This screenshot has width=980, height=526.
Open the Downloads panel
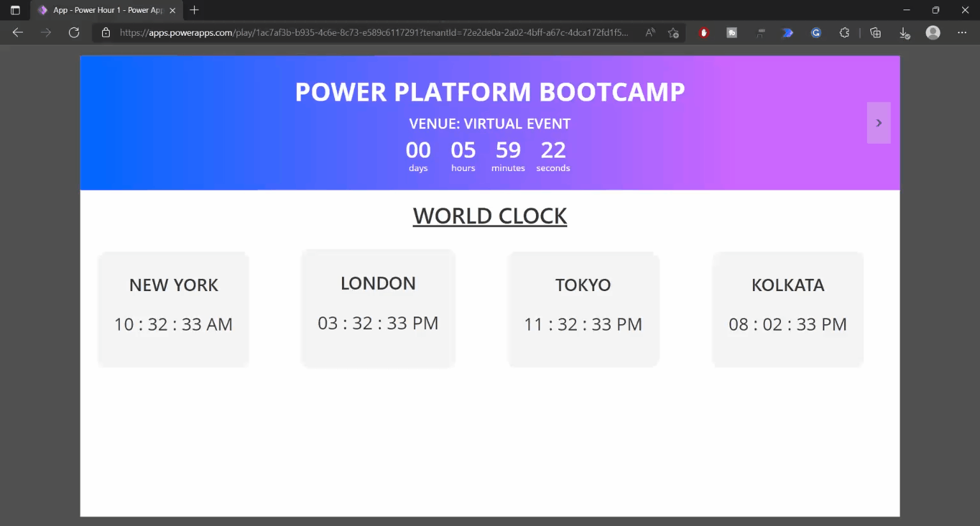click(x=904, y=33)
